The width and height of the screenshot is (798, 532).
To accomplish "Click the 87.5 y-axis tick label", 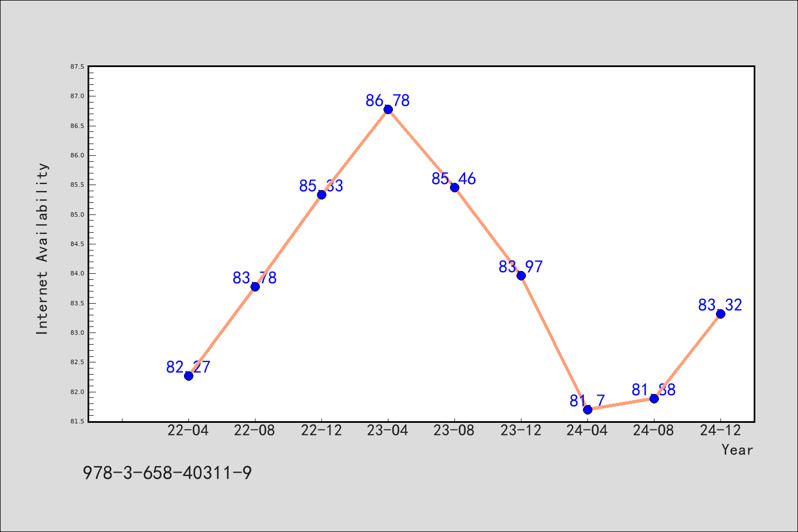I will [x=78, y=66].
